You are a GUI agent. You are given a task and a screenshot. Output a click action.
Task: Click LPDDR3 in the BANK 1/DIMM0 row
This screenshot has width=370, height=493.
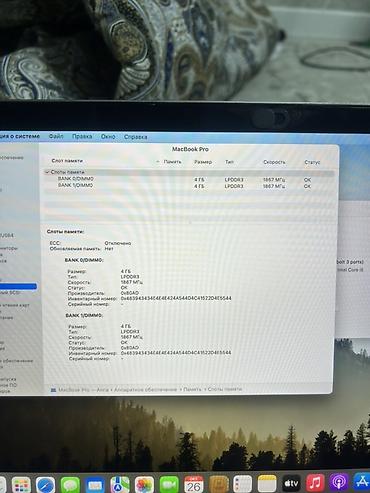[234, 186]
